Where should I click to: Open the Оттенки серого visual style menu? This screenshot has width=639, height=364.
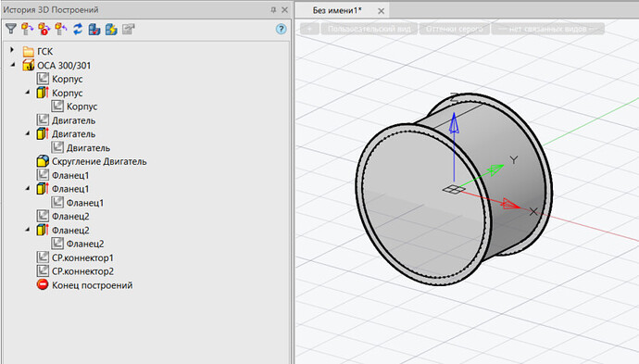454,29
